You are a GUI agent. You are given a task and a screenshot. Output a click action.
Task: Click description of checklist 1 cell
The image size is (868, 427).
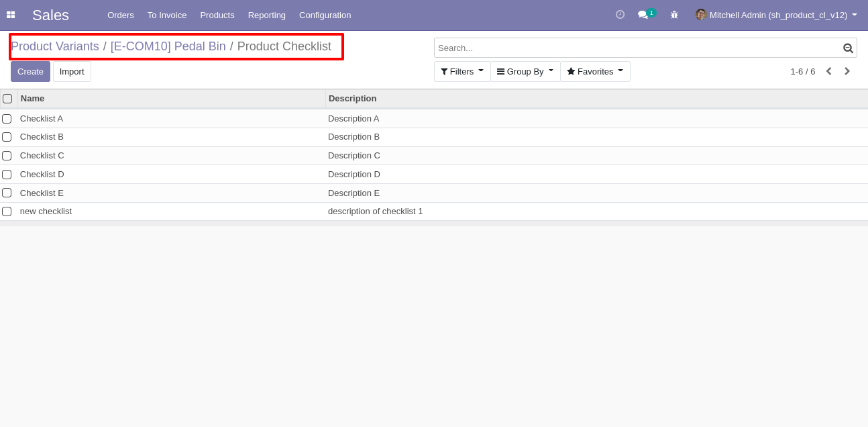pyautogui.click(x=376, y=211)
